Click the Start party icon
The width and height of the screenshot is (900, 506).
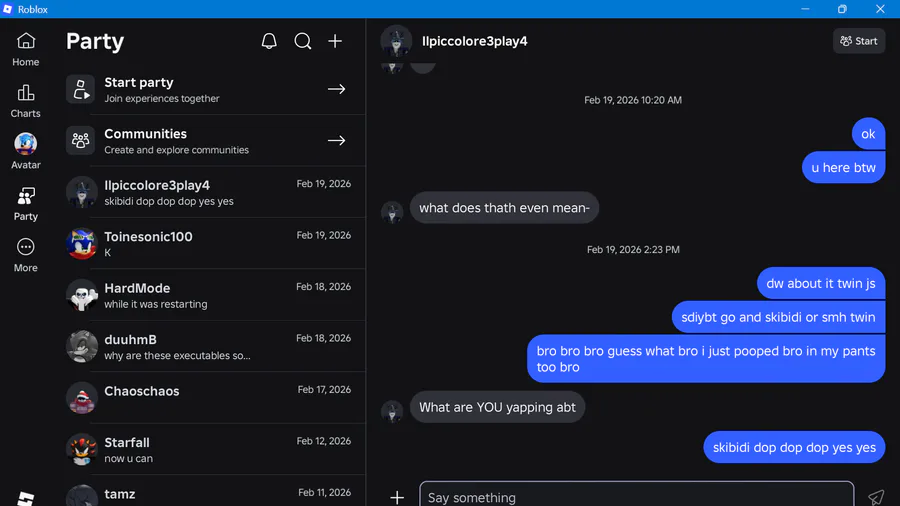(x=80, y=89)
